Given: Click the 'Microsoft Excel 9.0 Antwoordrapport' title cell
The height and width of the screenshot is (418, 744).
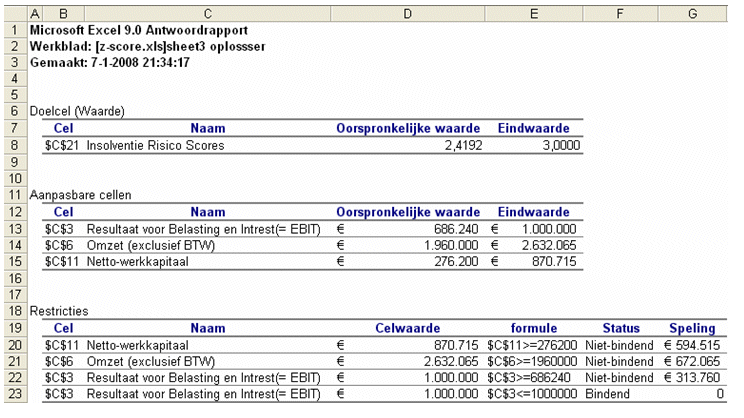Looking at the screenshot, I should coord(139,30).
